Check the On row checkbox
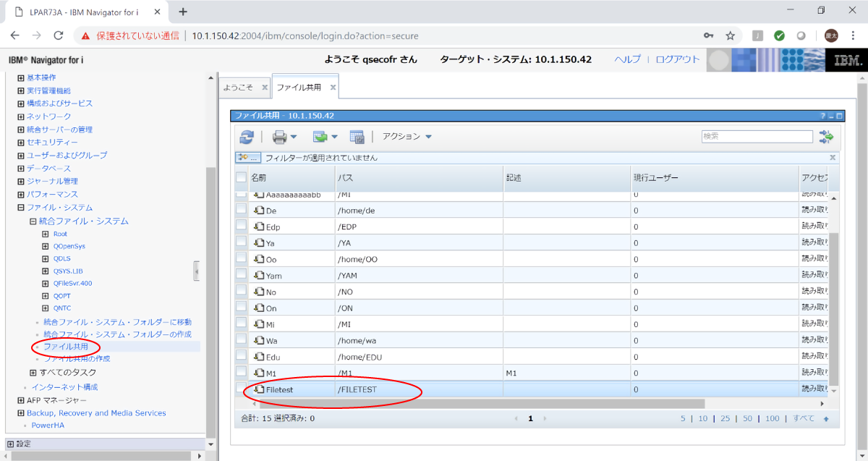The width and height of the screenshot is (868, 461). pyautogui.click(x=241, y=308)
